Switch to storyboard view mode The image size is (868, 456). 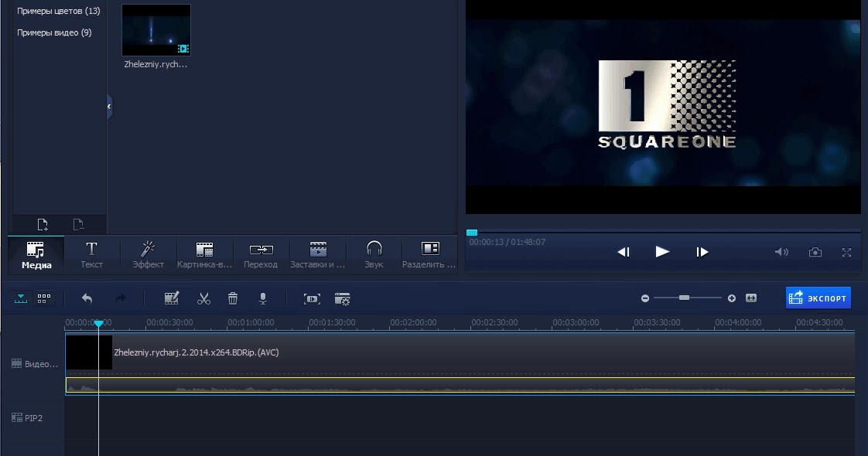tap(44, 298)
